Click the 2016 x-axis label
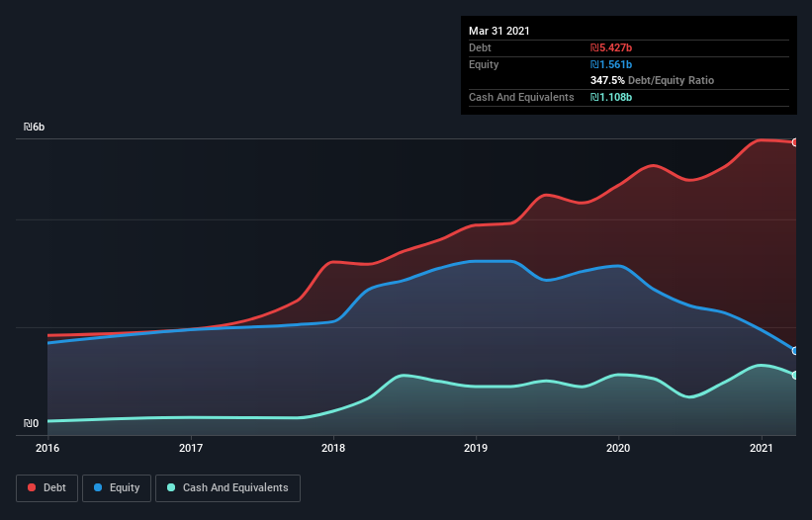The image size is (812, 520). click(47, 448)
